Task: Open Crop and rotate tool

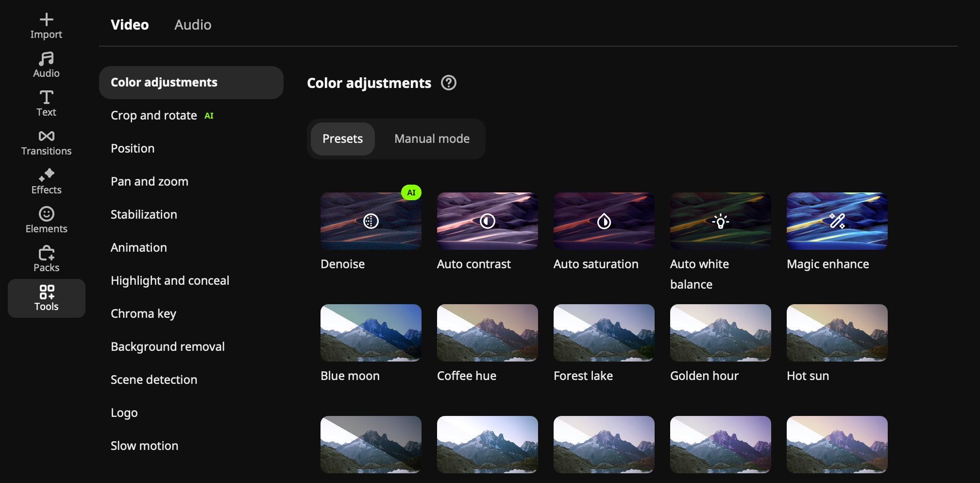Action: coord(191,116)
